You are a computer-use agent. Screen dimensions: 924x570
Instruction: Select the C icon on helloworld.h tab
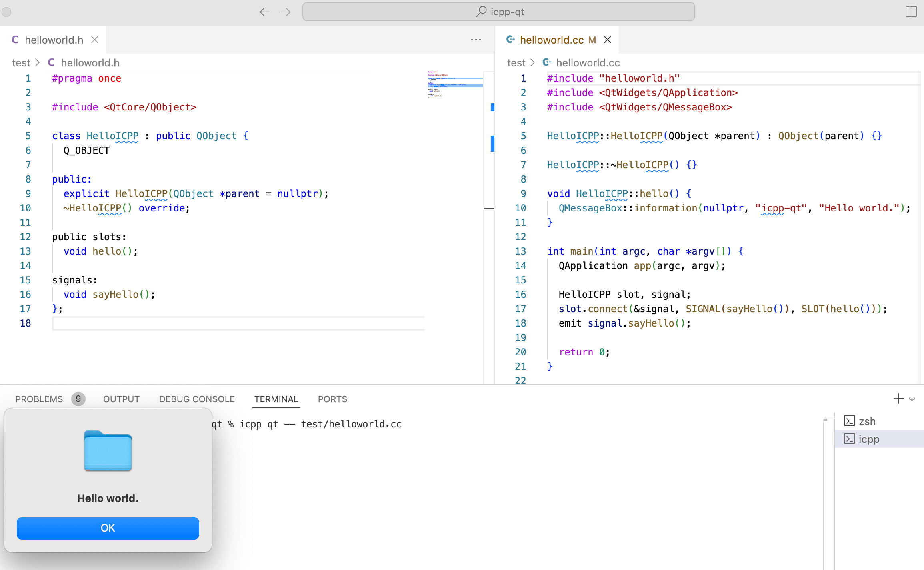click(x=16, y=40)
